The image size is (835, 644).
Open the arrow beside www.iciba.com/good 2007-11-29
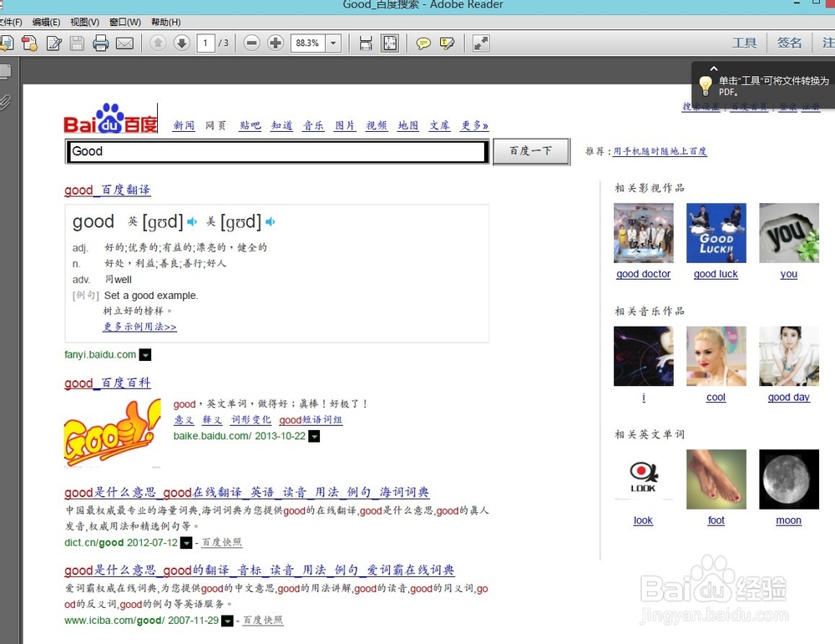coord(227,621)
